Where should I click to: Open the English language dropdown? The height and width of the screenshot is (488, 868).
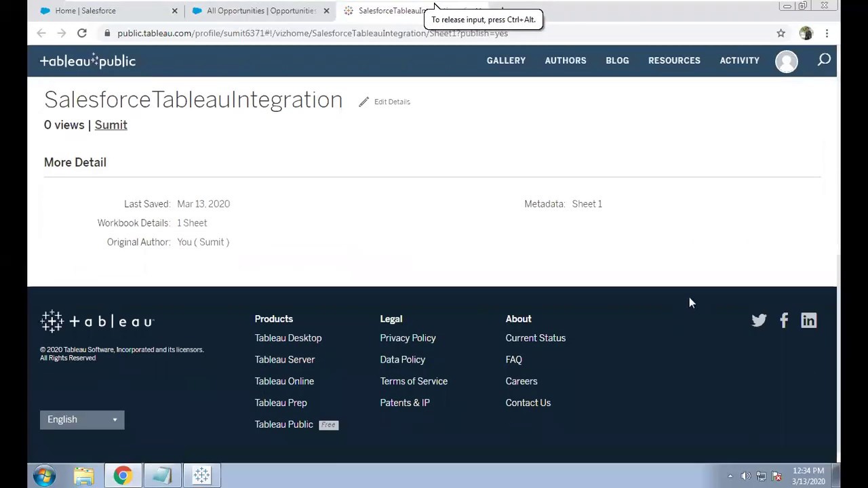(82, 420)
